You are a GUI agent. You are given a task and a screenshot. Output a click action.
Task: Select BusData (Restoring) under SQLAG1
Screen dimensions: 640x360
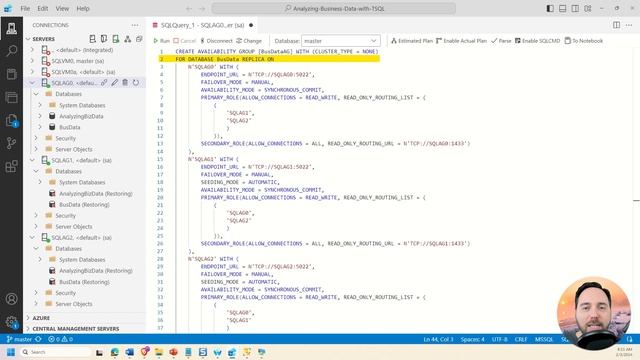tap(84, 204)
